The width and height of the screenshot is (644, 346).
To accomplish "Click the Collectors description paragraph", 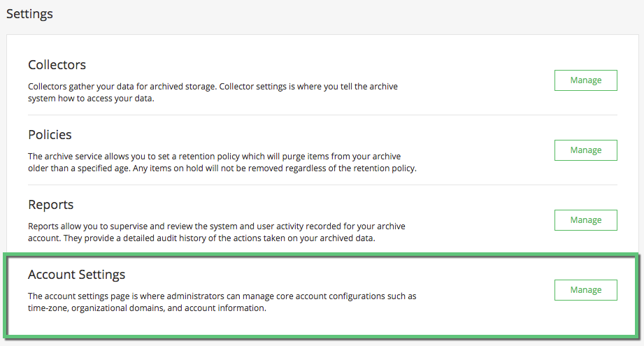I will [213, 92].
